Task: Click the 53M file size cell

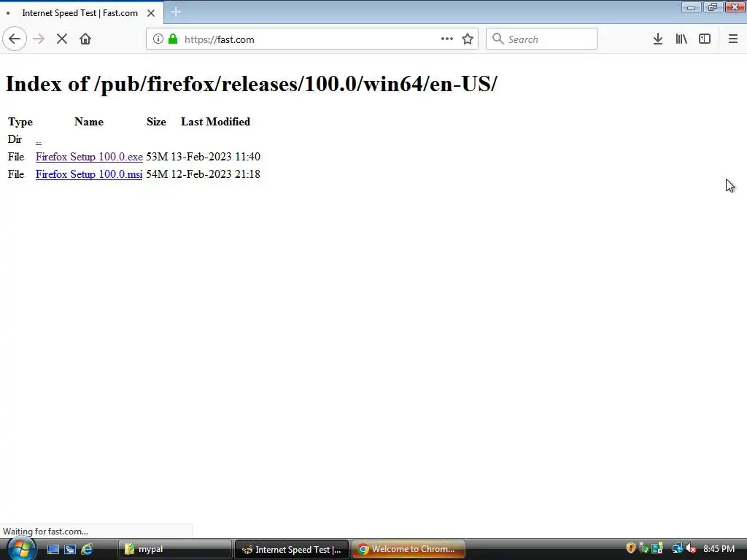Action: click(x=157, y=157)
